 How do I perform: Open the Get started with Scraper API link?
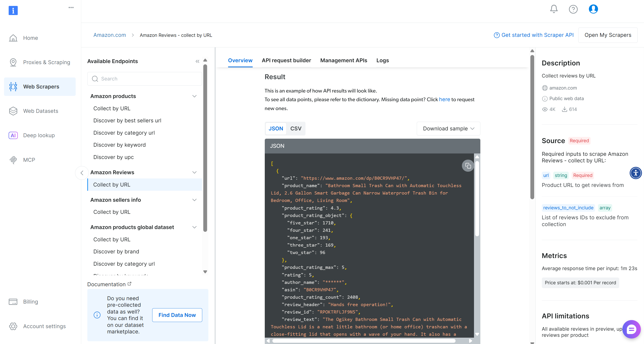(x=534, y=35)
